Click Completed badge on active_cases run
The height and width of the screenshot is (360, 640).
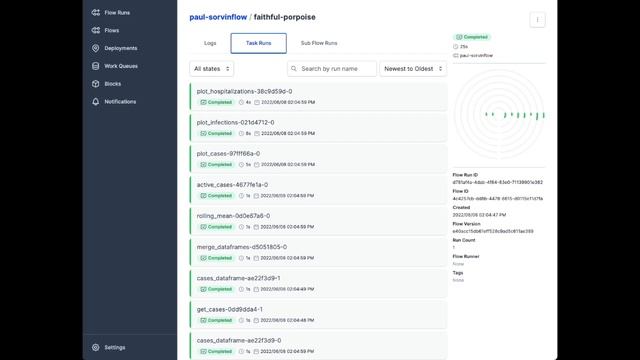pyautogui.click(x=216, y=196)
